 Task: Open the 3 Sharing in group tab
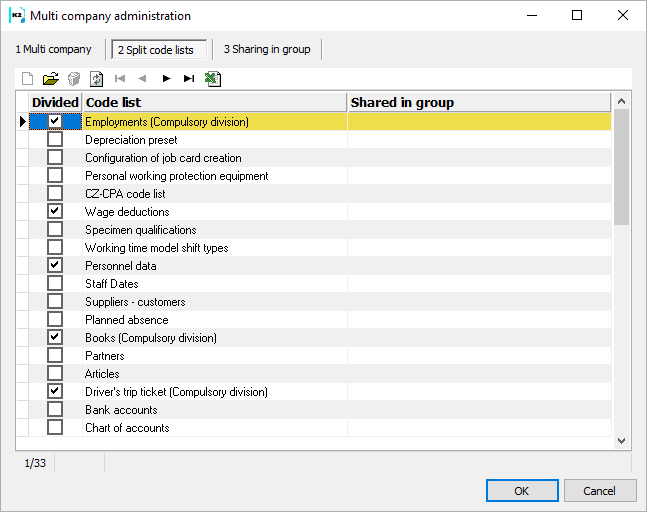point(266,49)
